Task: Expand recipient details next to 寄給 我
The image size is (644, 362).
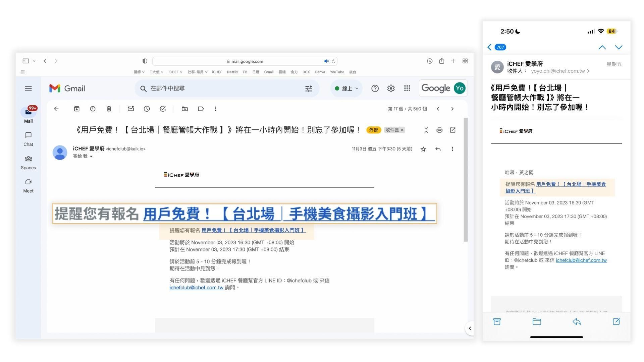Action: coord(91,157)
